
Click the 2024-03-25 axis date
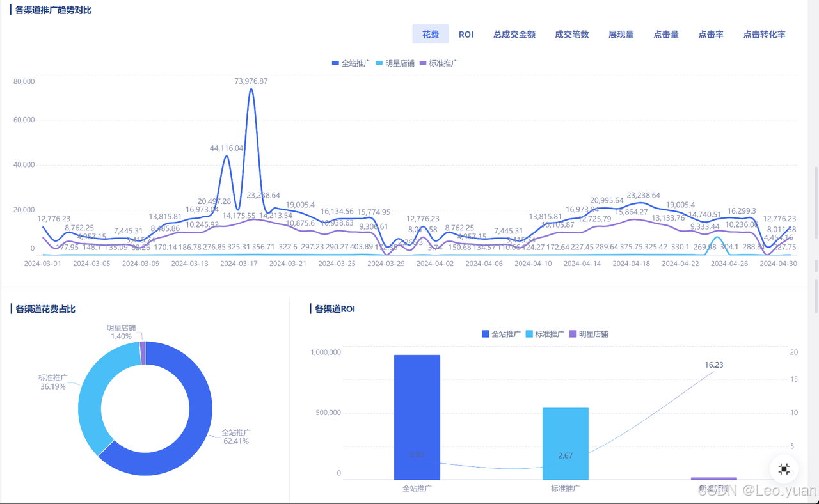[337, 264]
